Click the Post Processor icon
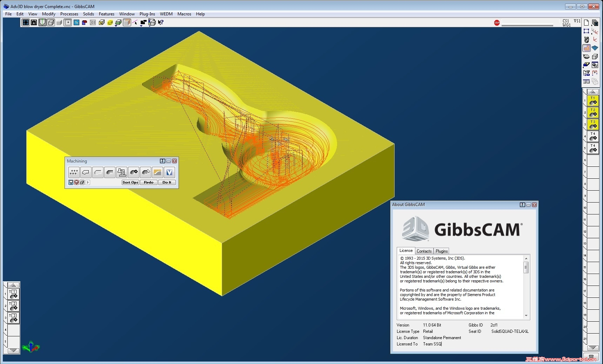Viewport: 603px width, 364px height. tap(586, 73)
